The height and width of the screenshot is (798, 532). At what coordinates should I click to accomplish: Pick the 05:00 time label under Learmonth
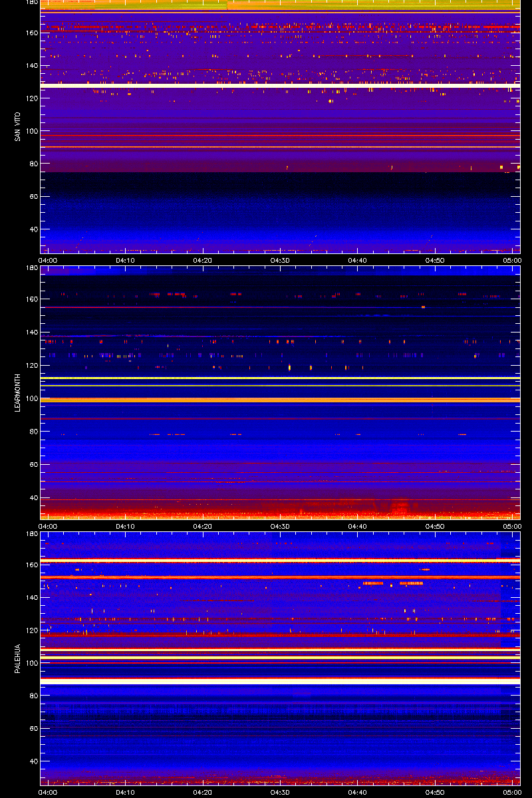[511, 526]
